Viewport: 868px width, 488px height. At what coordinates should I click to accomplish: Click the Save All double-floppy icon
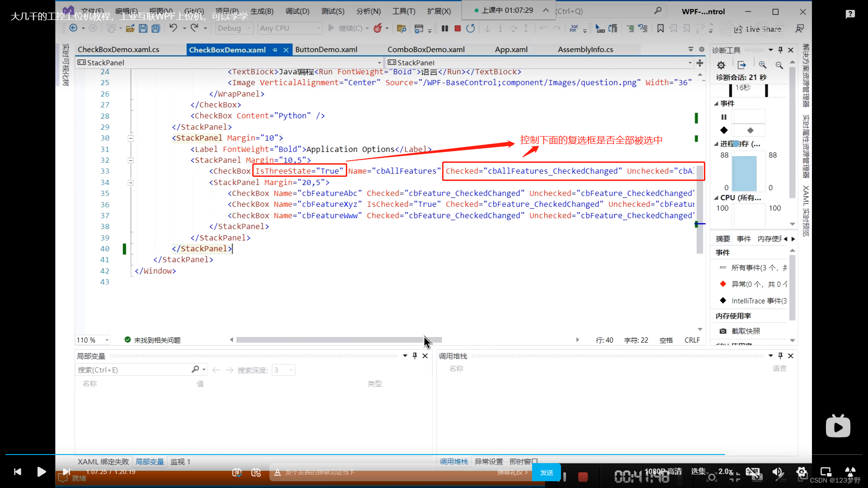[156, 28]
